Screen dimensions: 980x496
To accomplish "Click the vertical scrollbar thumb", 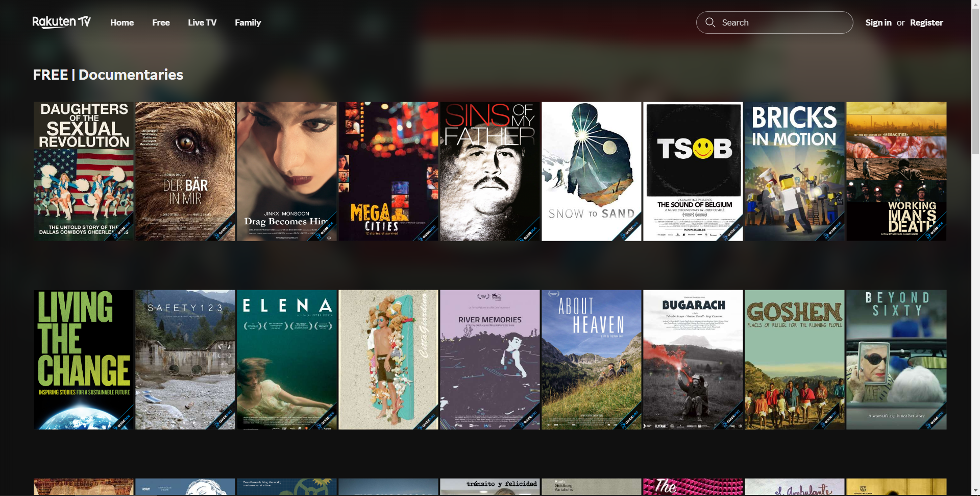I will pos(975,81).
